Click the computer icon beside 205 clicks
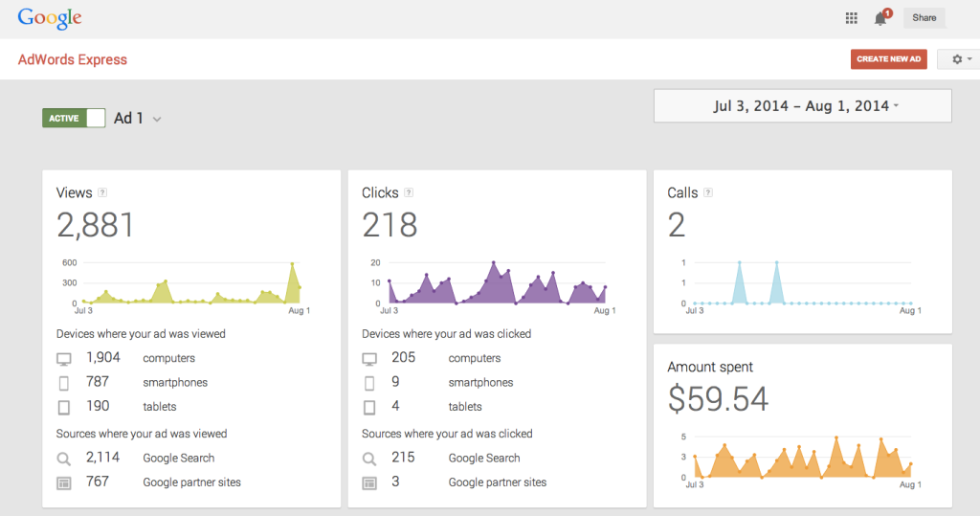 [x=369, y=359]
